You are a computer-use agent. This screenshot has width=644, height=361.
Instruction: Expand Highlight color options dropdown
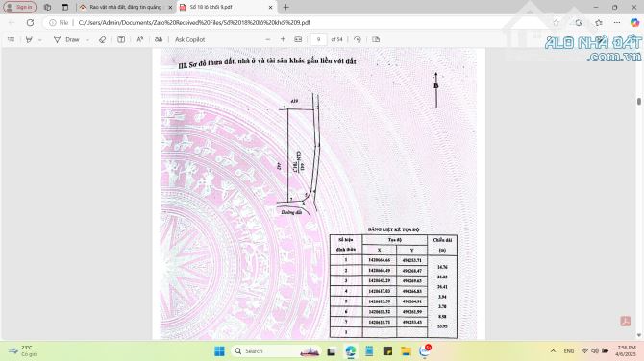pyautogui.click(x=39, y=39)
